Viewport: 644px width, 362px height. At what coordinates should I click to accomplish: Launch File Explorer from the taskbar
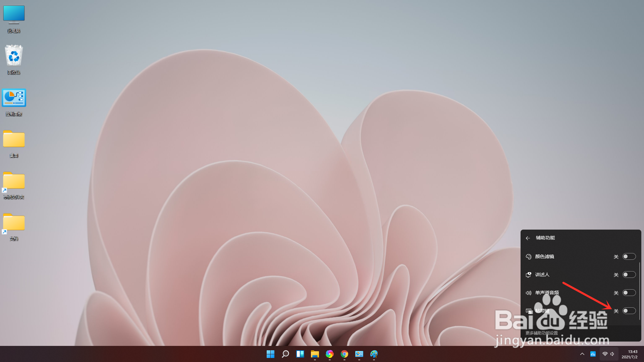315,354
